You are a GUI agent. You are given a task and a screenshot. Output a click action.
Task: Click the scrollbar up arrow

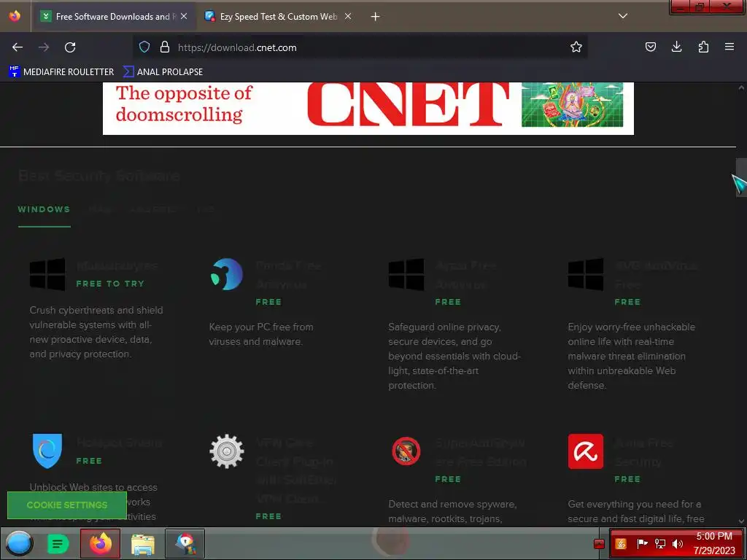click(x=741, y=87)
